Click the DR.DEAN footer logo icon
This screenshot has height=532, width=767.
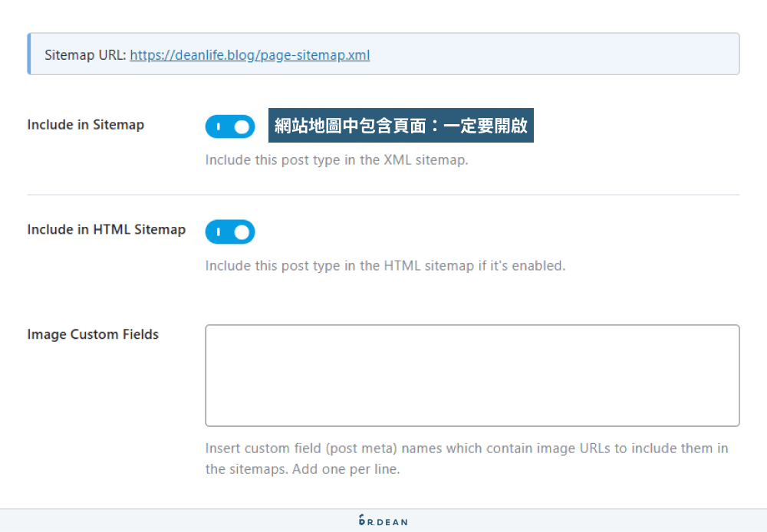362,520
